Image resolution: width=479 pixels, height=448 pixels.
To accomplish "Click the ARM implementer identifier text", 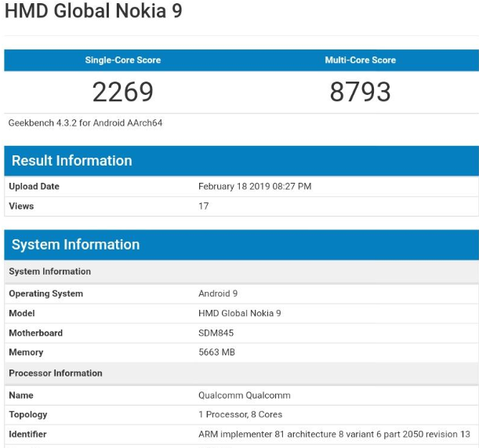I will click(x=334, y=434).
